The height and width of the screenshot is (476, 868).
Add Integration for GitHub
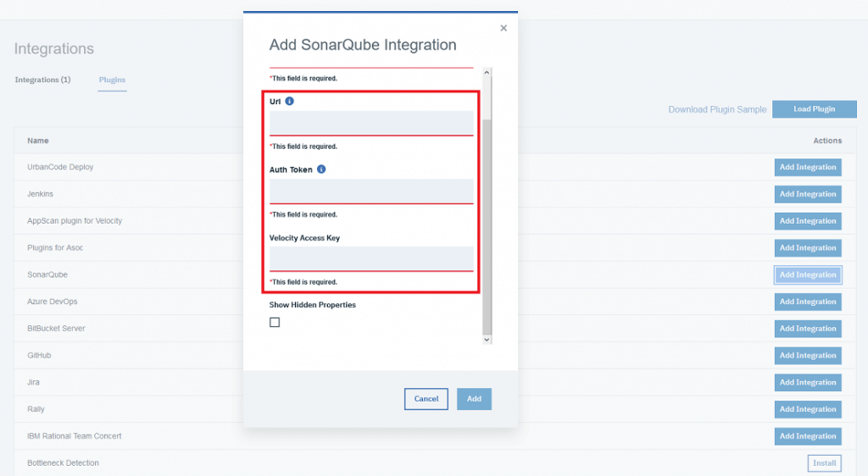click(x=808, y=356)
